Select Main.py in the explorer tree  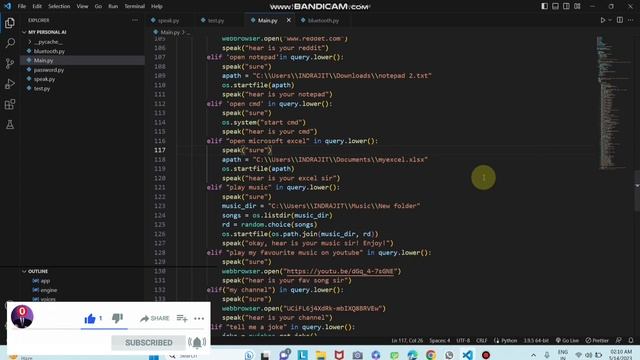click(x=43, y=60)
